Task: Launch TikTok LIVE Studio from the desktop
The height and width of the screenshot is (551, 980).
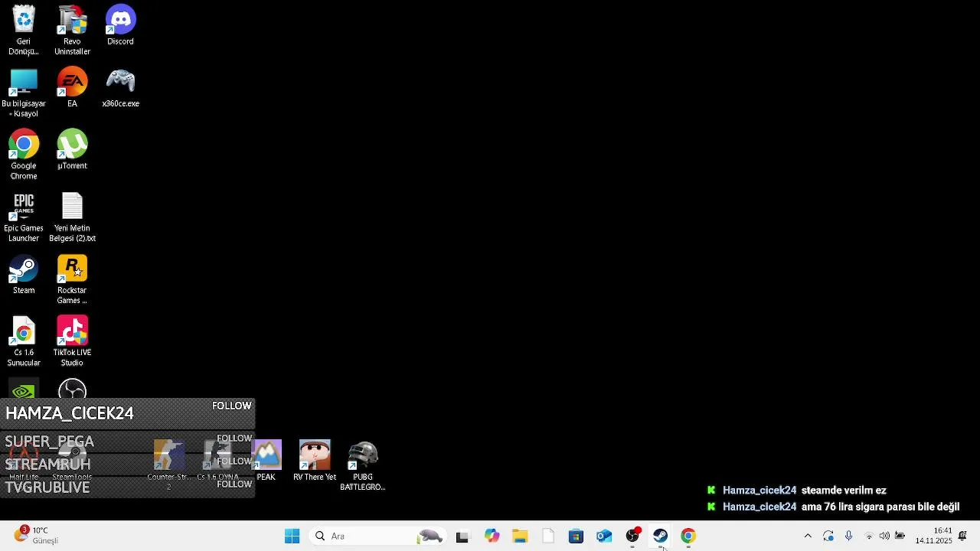Action: coord(72,341)
